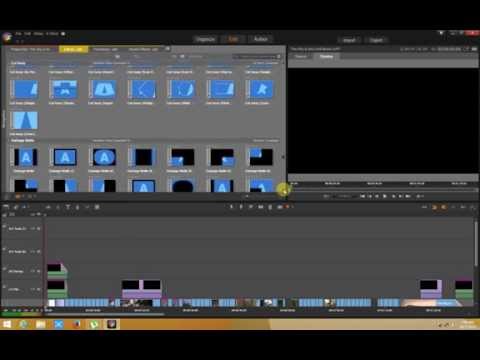Click the player scrubber bar
Viewport: 480px width, 360px height.
pos(383,190)
